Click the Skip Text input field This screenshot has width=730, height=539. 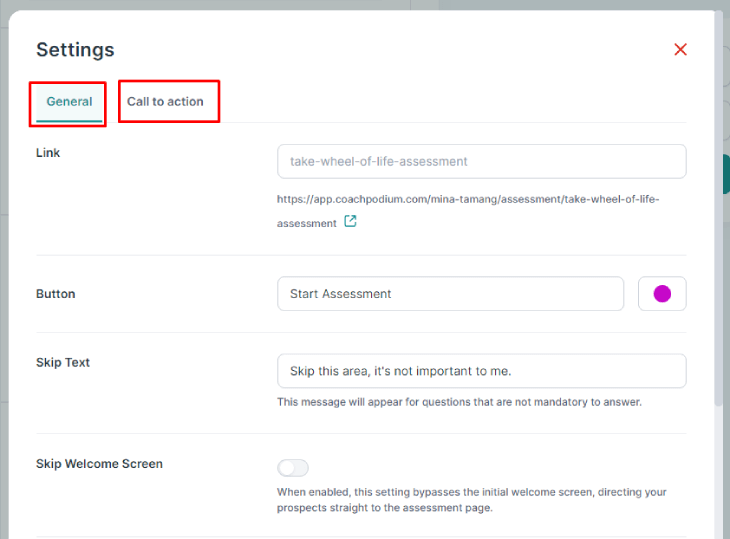coord(481,371)
